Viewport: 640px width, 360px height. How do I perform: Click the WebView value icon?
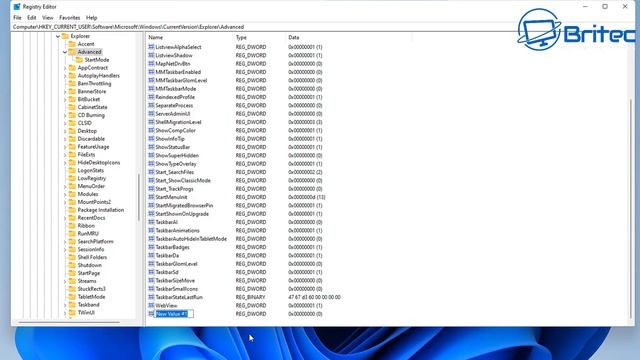(151, 305)
